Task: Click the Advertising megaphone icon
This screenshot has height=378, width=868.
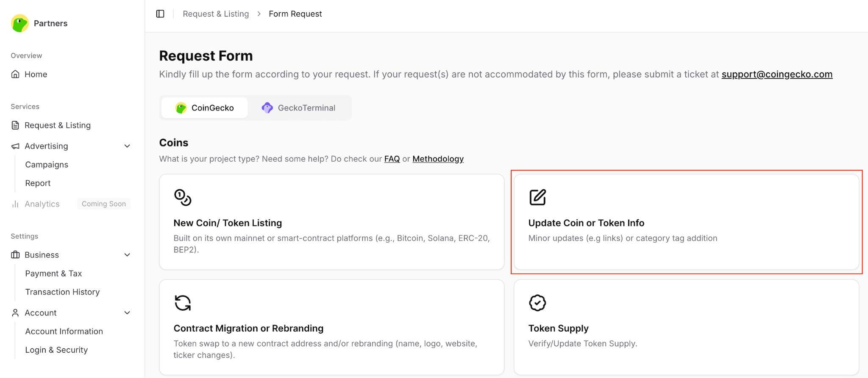Action: (x=15, y=146)
